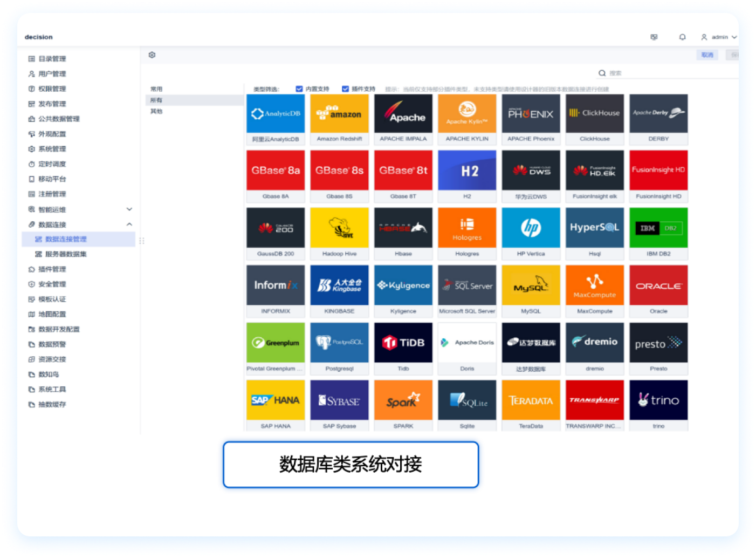Select the APACHE KYLIN tile
The width and height of the screenshot is (756, 558).
pos(467,119)
